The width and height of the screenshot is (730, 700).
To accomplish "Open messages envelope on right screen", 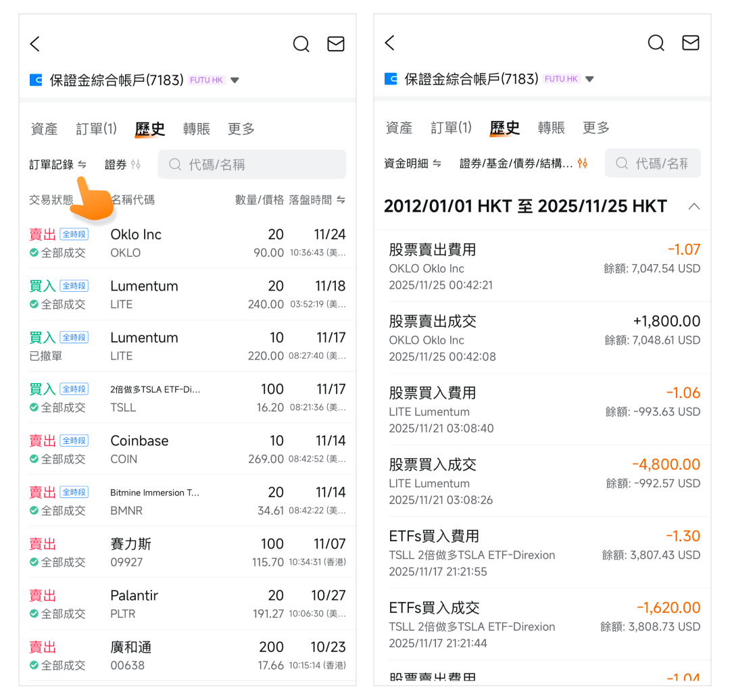I will [x=690, y=43].
